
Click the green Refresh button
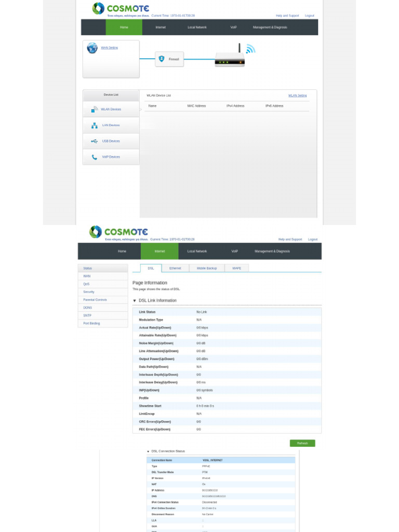pyautogui.click(x=302, y=443)
